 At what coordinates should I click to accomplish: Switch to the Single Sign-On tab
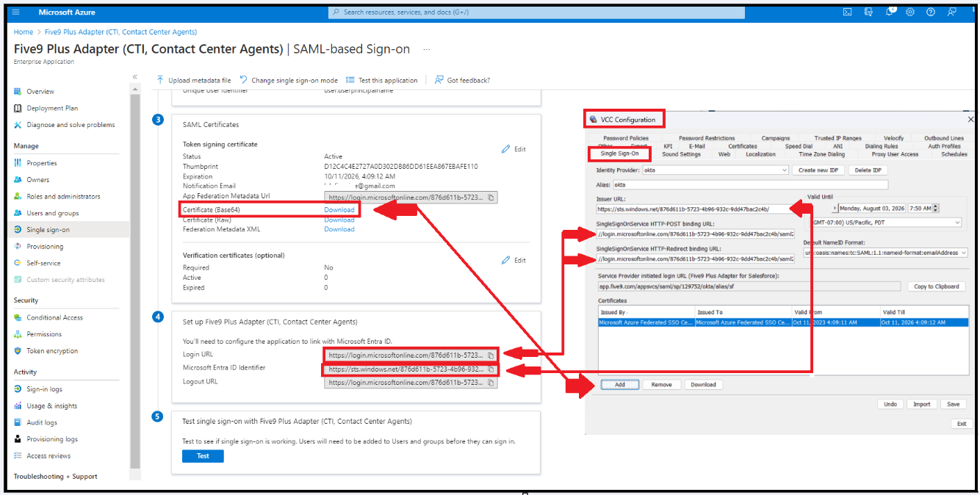click(x=620, y=154)
